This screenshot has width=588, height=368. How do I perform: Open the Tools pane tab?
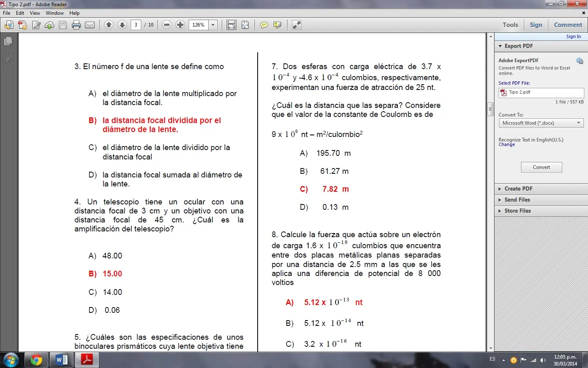point(510,25)
